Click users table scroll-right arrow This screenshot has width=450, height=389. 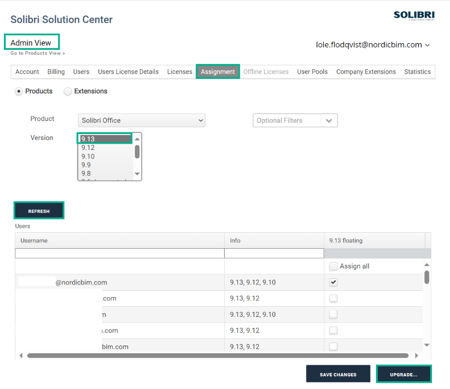point(416,355)
